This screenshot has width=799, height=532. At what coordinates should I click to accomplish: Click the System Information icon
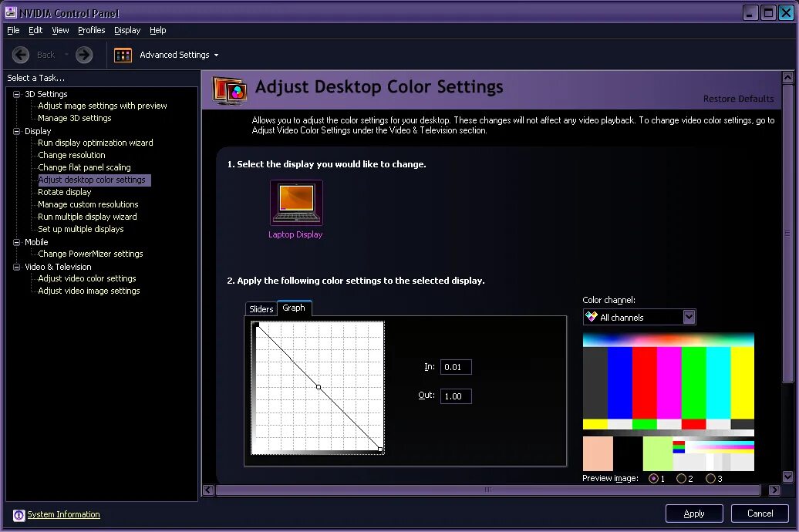coord(19,515)
